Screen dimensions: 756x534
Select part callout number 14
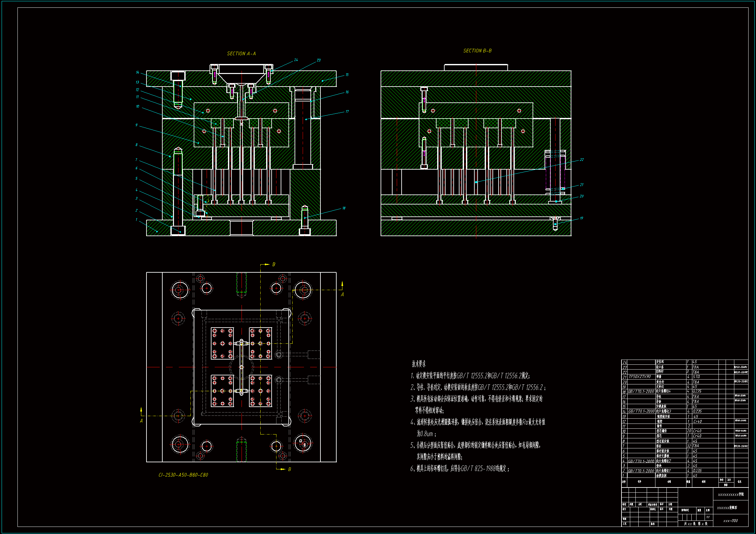point(137,72)
